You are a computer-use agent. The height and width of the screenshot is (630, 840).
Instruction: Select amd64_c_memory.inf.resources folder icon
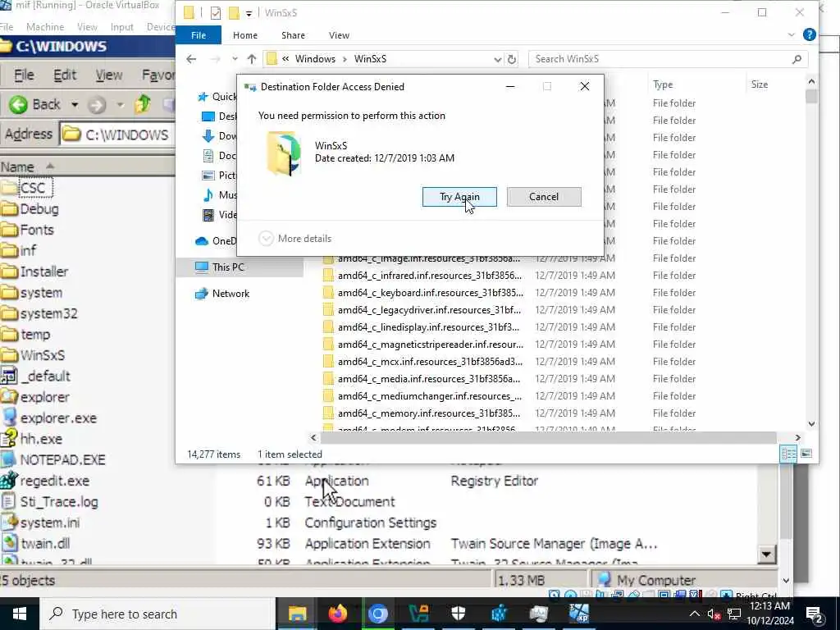(328, 413)
